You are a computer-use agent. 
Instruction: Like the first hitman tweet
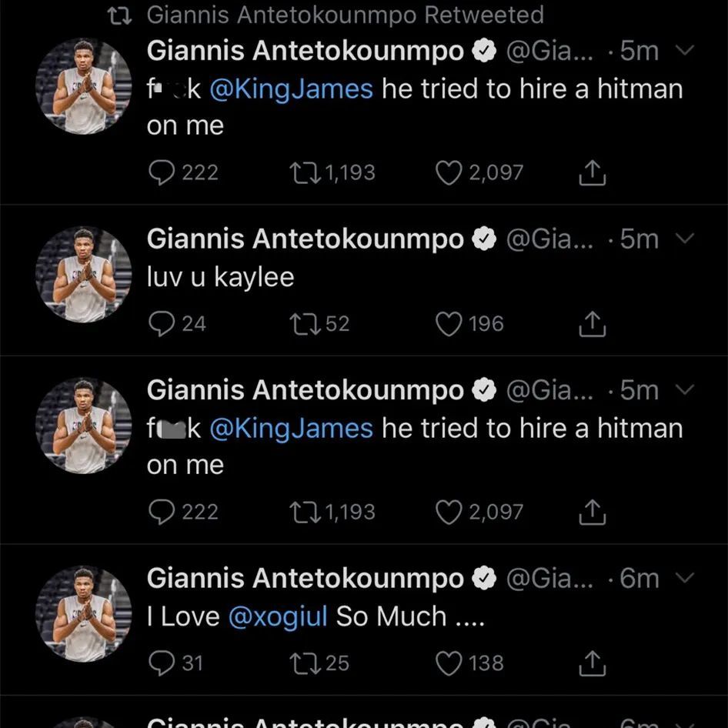[449, 173]
